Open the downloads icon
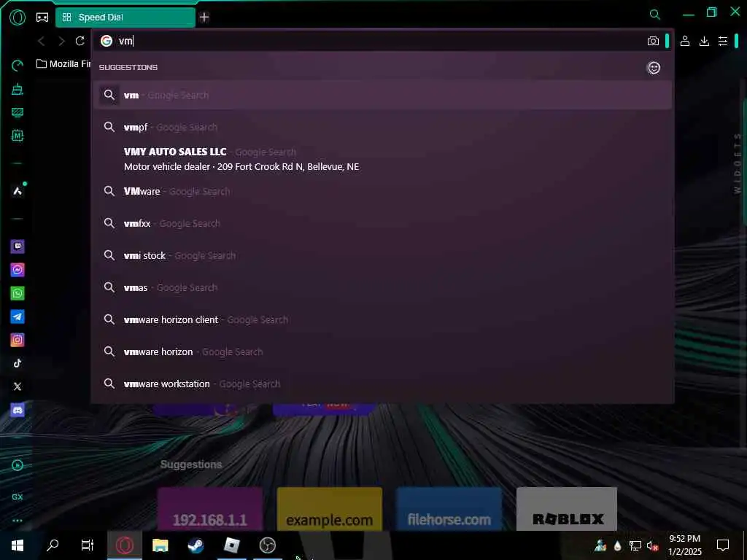 click(x=704, y=41)
